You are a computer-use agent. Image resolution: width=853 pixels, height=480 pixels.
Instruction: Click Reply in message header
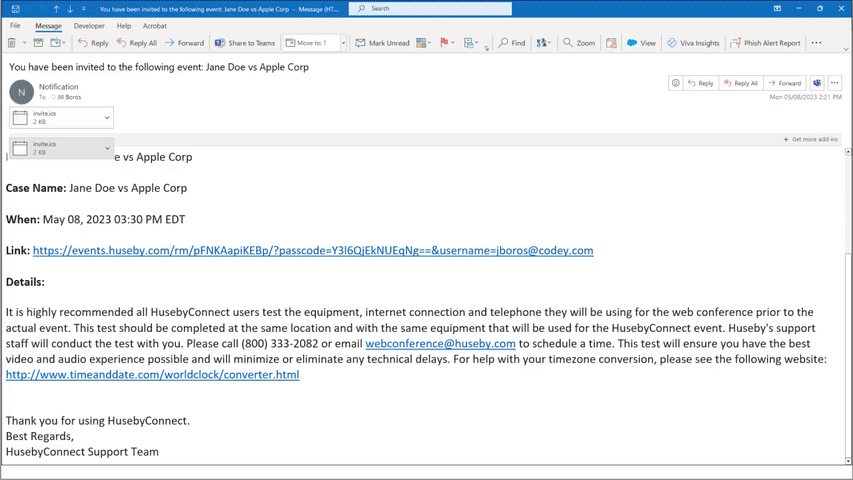tap(701, 83)
